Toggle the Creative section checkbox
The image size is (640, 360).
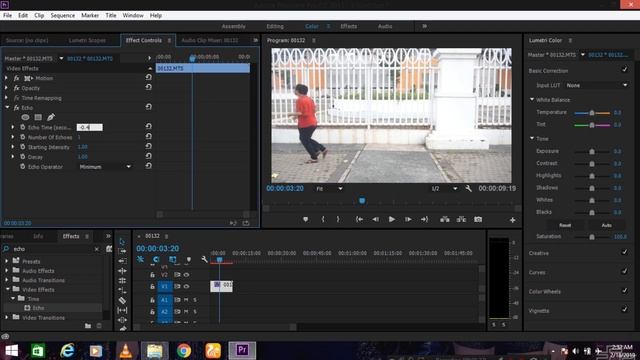click(x=624, y=252)
